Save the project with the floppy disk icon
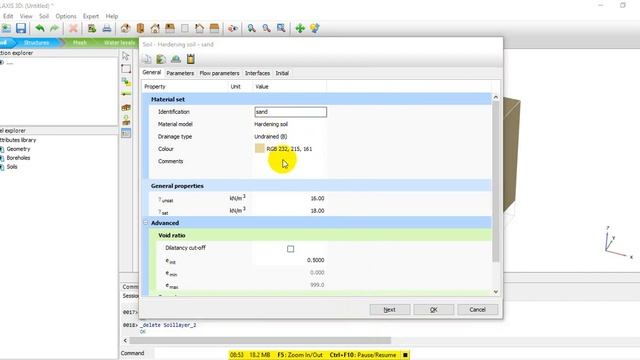Image resolution: width=640 pixels, height=360 pixels. tap(21, 28)
